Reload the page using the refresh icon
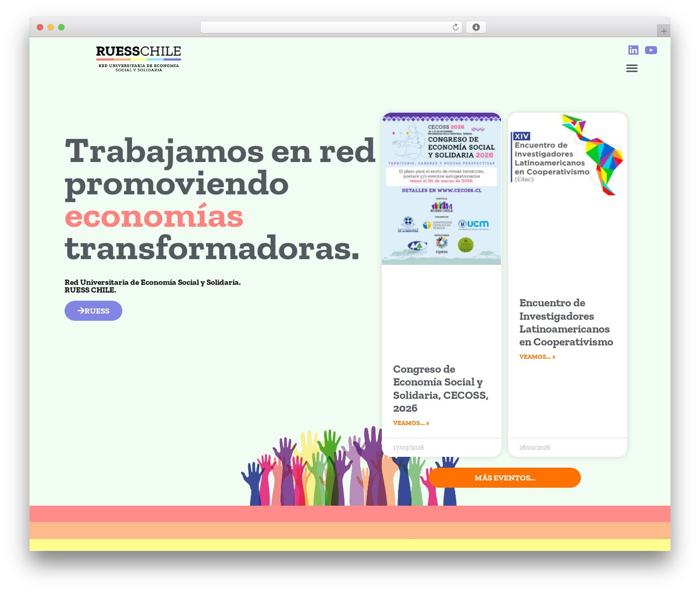The image size is (700, 593). [x=456, y=27]
